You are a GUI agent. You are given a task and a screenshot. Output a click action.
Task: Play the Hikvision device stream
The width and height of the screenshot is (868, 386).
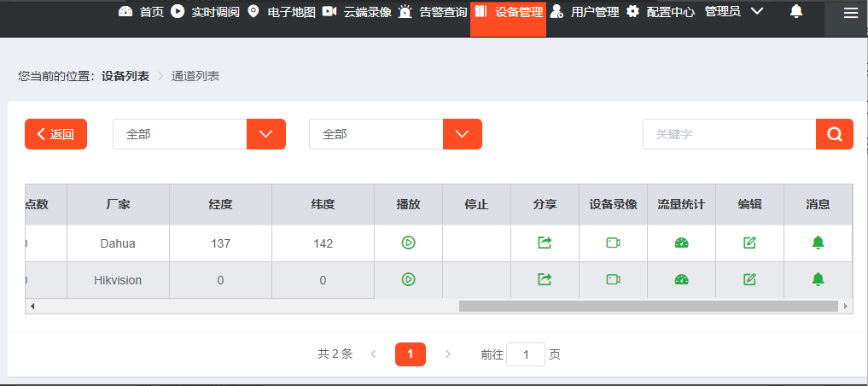pos(408,279)
